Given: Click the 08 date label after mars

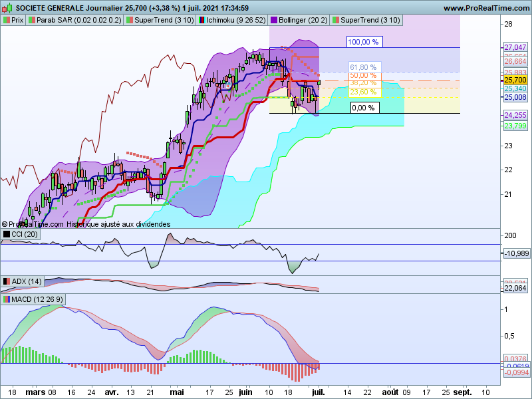Looking at the screenshot, I should (x=52, y=392).
